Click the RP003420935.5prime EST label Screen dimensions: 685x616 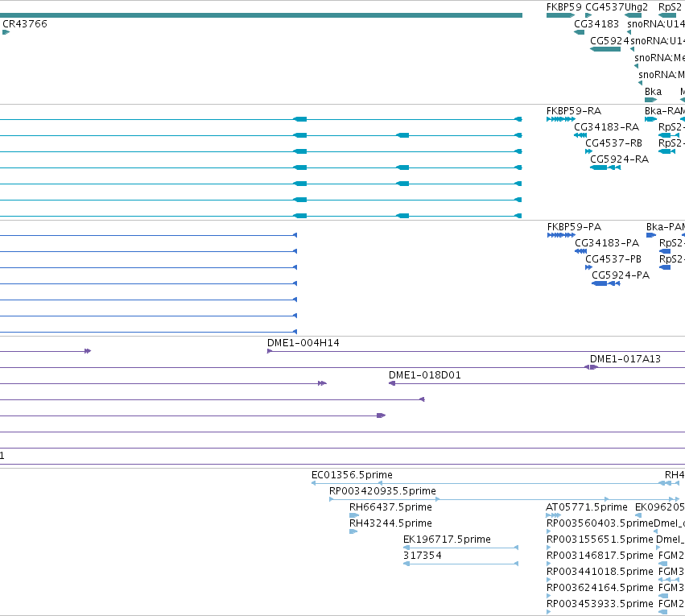(382, 491)
